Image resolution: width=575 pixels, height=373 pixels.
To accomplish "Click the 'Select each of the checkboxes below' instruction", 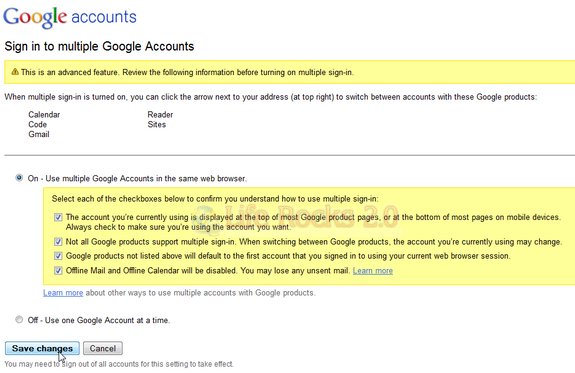I will coord(215,199).
